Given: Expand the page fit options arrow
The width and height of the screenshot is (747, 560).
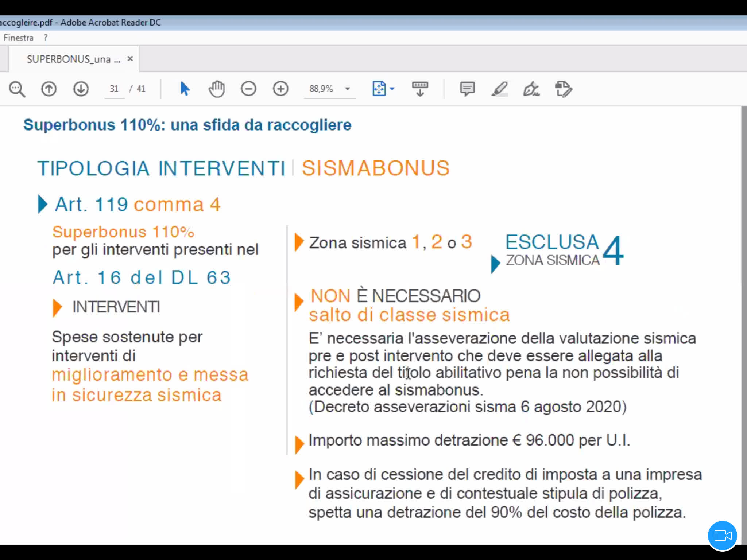Looking at the screenshot, I should coord(392,89).
